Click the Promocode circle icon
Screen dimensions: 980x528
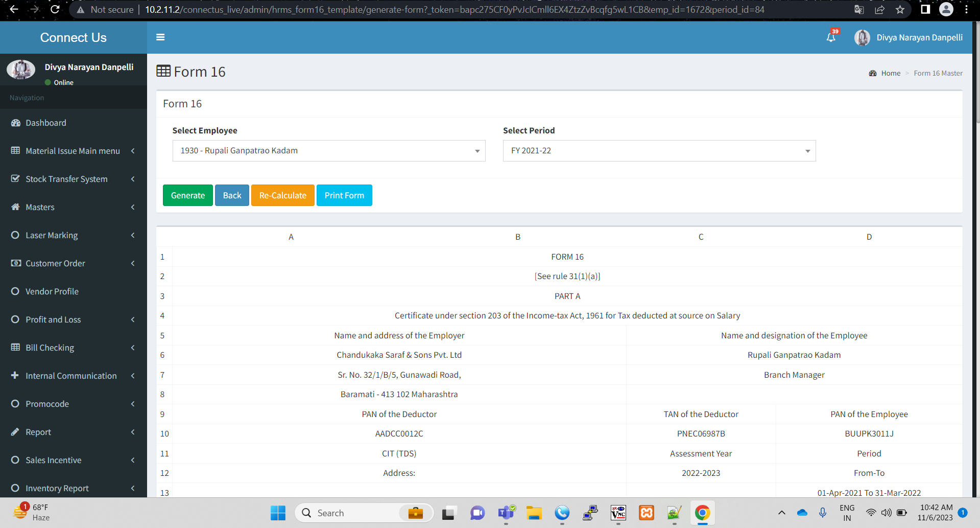click(15, 404)
